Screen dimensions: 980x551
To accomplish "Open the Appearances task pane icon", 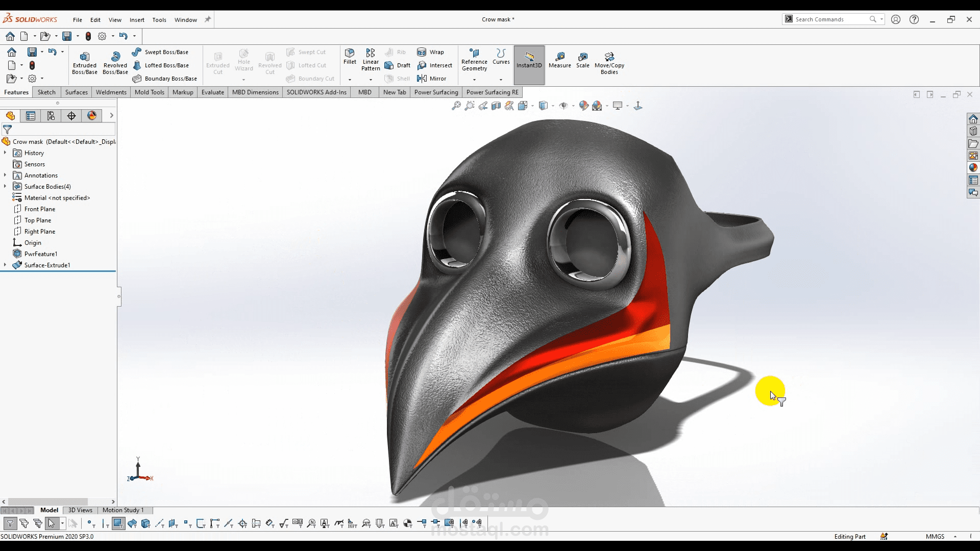I will coord(973,167).
